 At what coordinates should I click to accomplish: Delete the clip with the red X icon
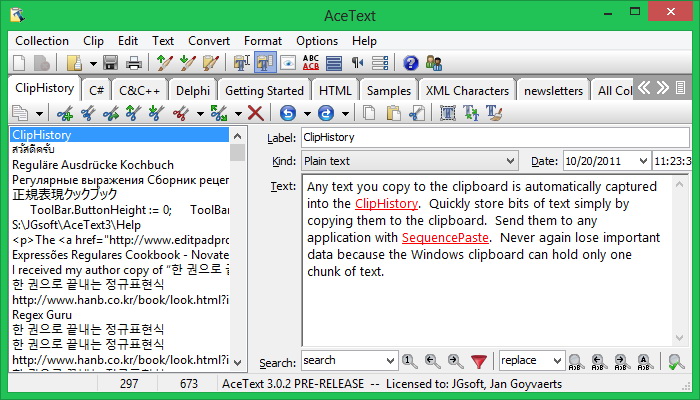[255, 113]
